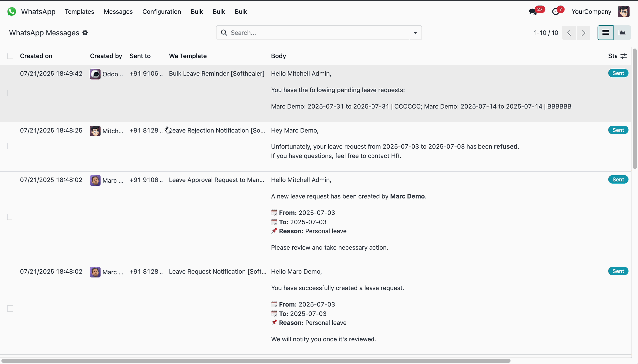Open the optional columns adjust icon
The image size is (638, 364).
click(x=624, y=56)
